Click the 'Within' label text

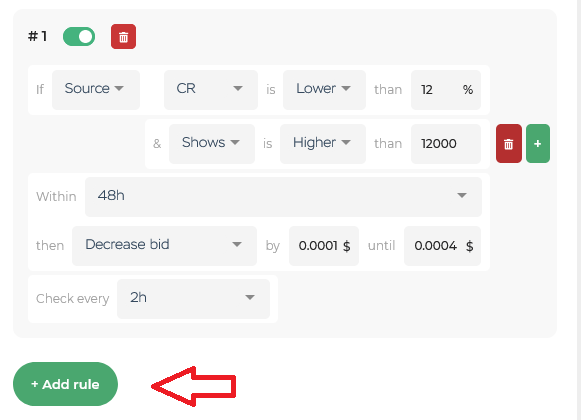56,196
